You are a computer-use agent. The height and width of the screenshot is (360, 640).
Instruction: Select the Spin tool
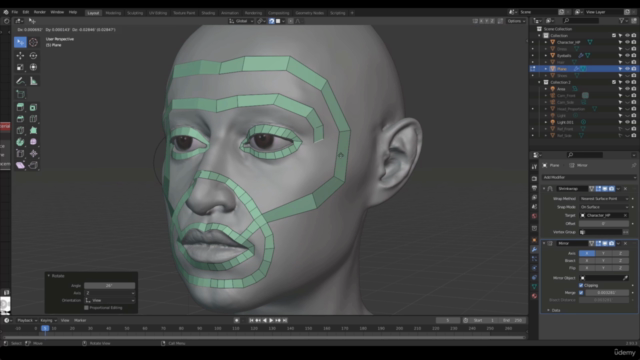click(20, 142)
